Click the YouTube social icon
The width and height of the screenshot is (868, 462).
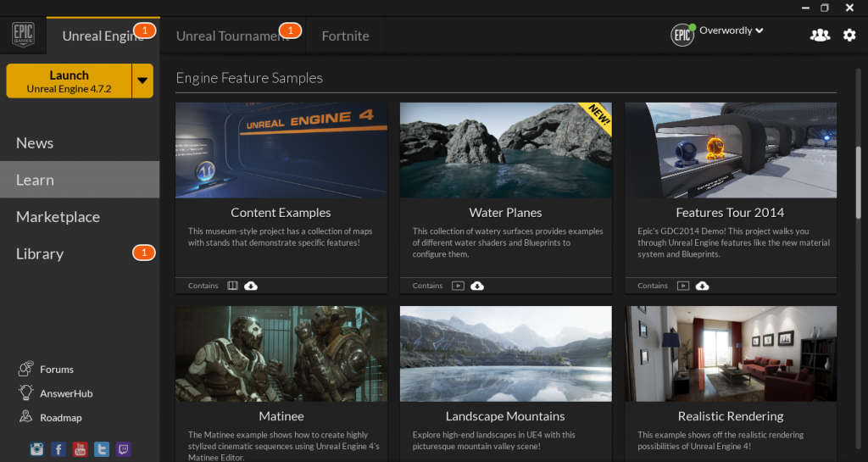pos(80,449)
